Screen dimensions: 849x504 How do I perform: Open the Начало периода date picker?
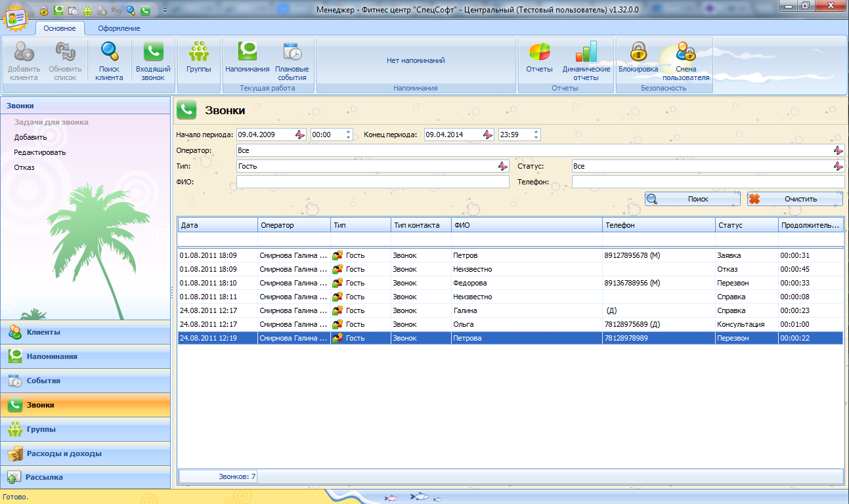300,135
